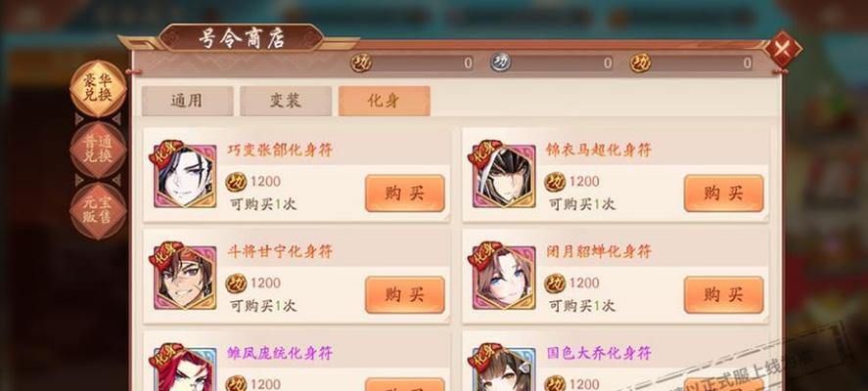Tap the Pang Tong red-haired portrait

click(x=185, y=369)
